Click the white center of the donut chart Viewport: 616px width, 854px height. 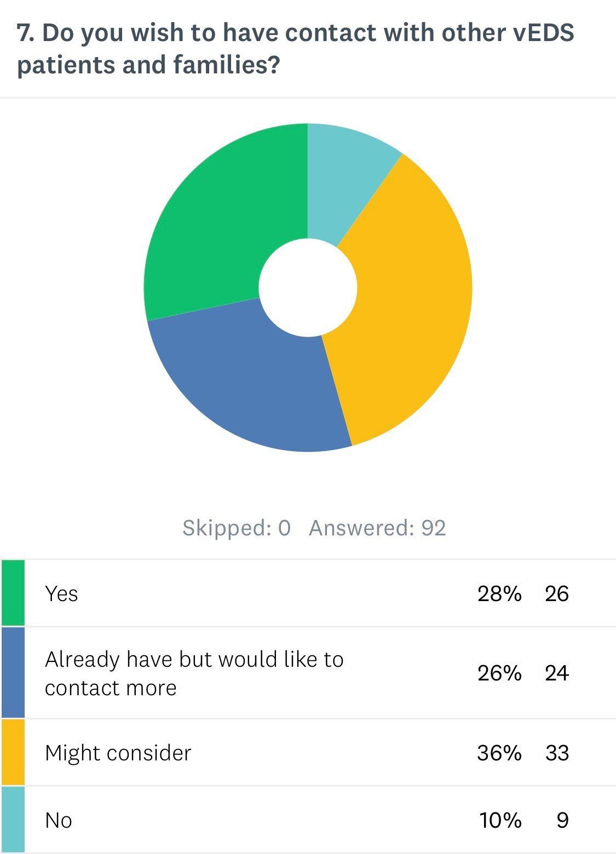(x=308, y=288)
